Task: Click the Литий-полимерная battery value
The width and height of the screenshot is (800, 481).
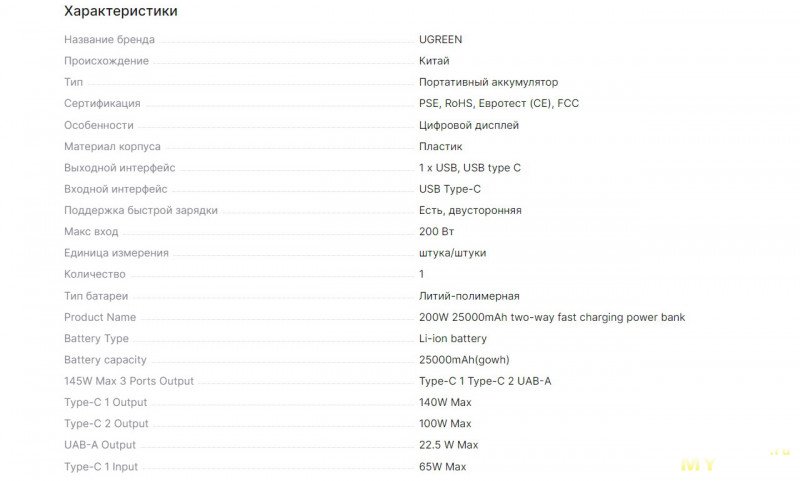Action: [x=469, y=296]
